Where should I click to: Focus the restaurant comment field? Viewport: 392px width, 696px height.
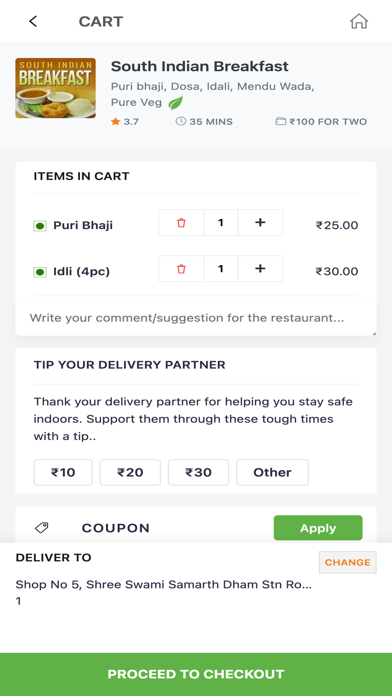click(196, 318)
